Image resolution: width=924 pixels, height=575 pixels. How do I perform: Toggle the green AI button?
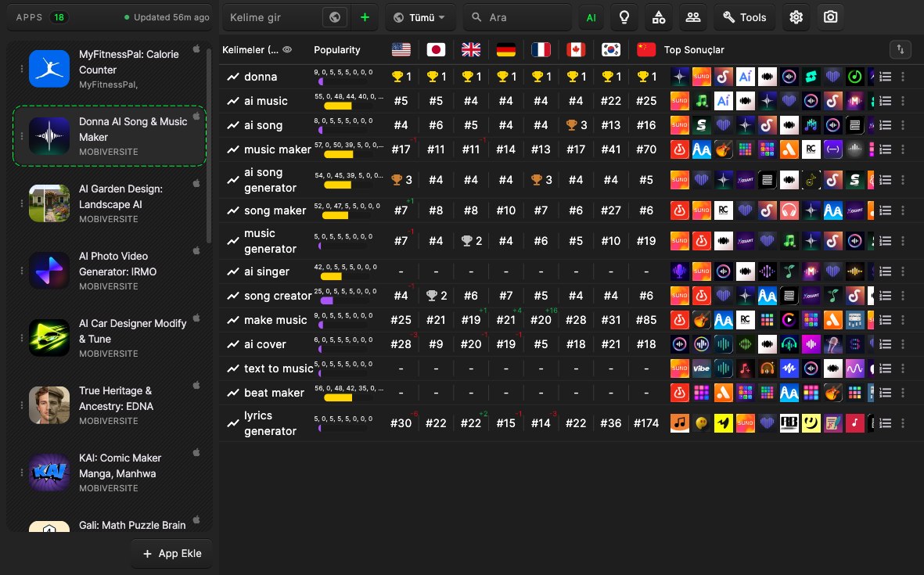[x=591, y=17]
